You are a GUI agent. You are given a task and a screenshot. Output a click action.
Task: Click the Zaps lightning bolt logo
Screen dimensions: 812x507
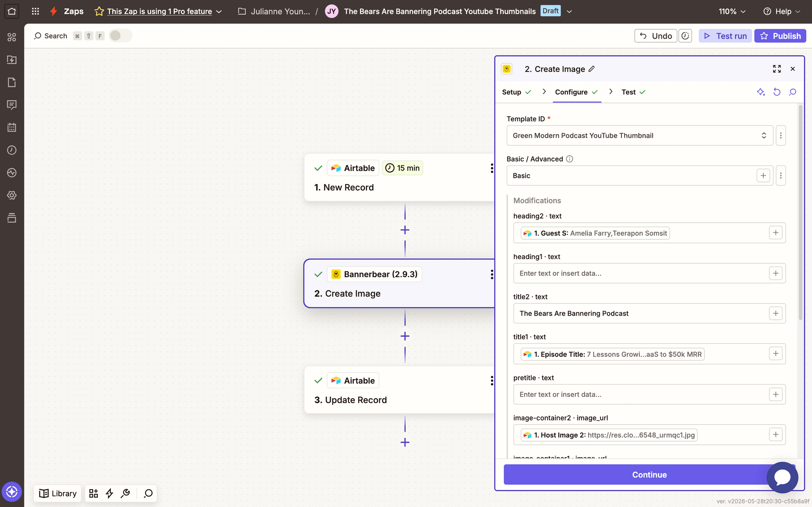click(53, 11)
